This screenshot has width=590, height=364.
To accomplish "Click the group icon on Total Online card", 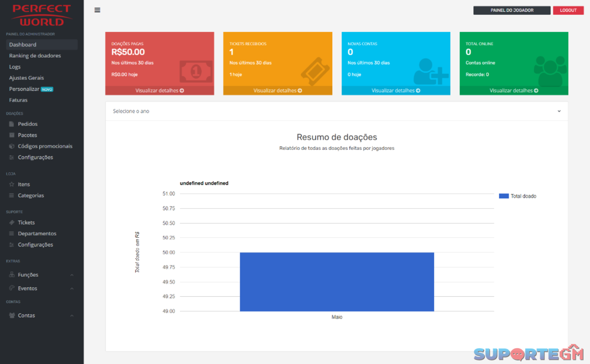I will click(x=549, y=71).
